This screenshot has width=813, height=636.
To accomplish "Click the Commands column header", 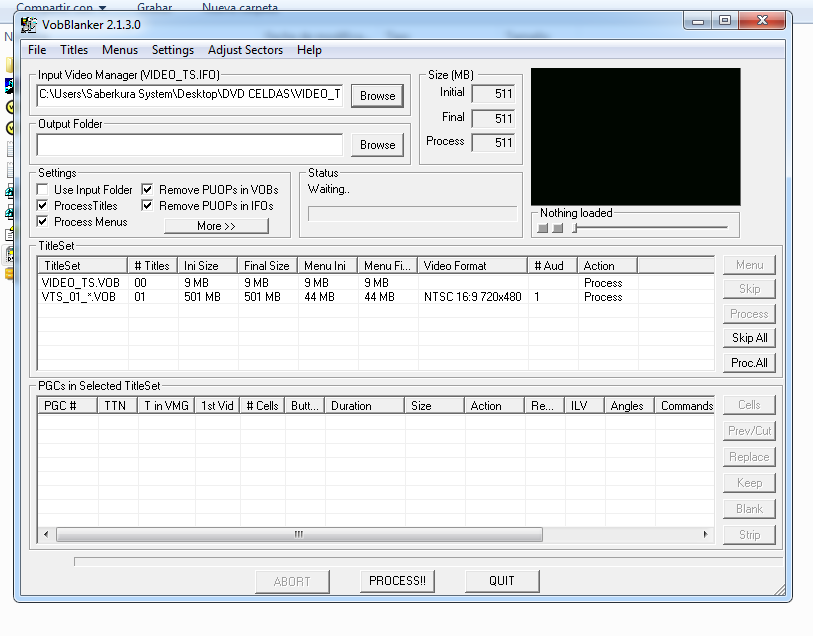I will pyautogui.click(x=684, y=406).
